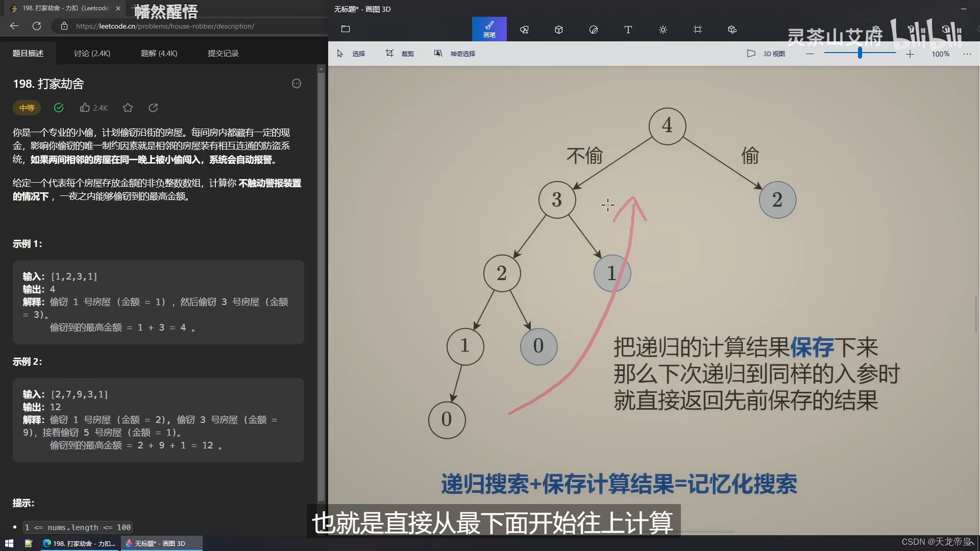Click the site lock icon in address bar
Screen dimensions: 980x551
pos(64,26)
